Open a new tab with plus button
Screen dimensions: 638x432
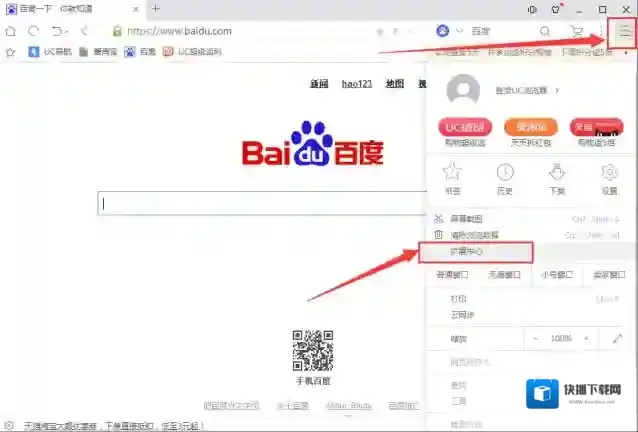(155, 8)
